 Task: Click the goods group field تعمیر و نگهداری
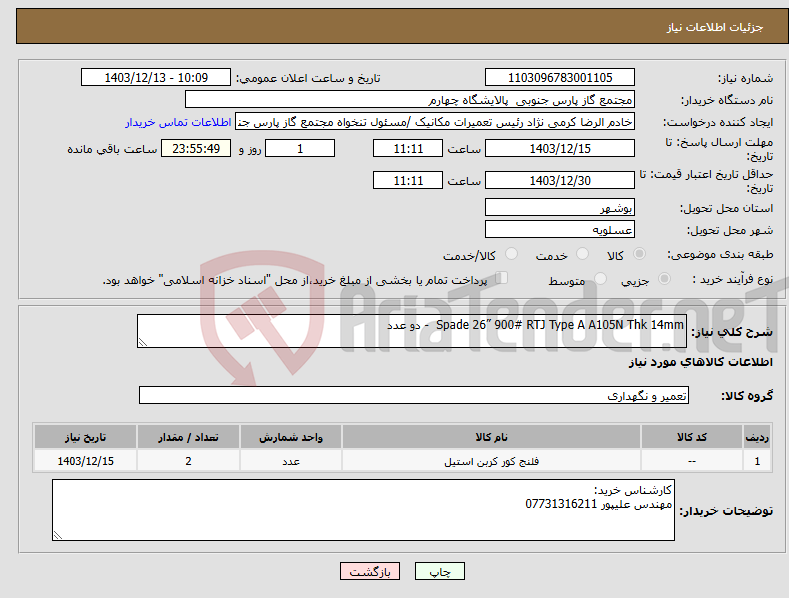pos(414,395)
